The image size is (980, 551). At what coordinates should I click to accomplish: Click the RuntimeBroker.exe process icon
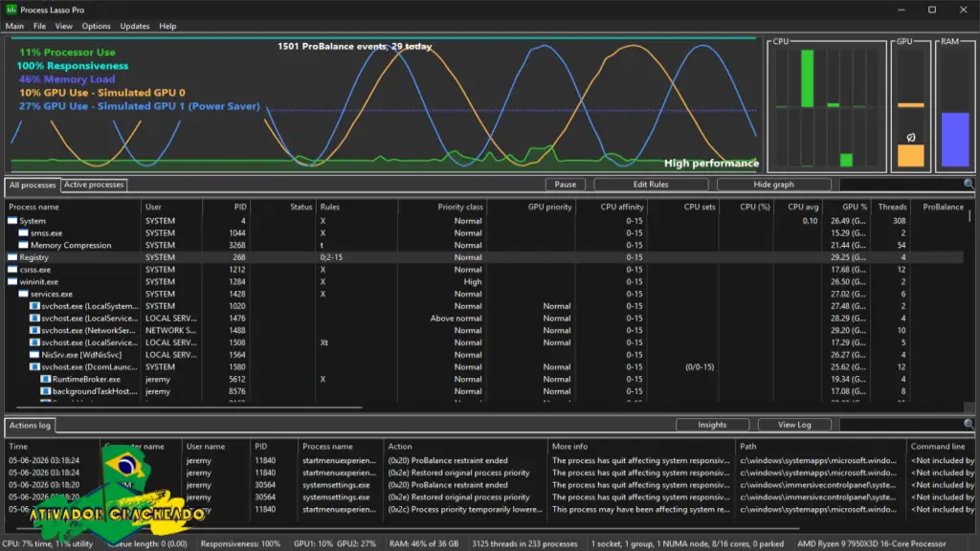point(46,379)
